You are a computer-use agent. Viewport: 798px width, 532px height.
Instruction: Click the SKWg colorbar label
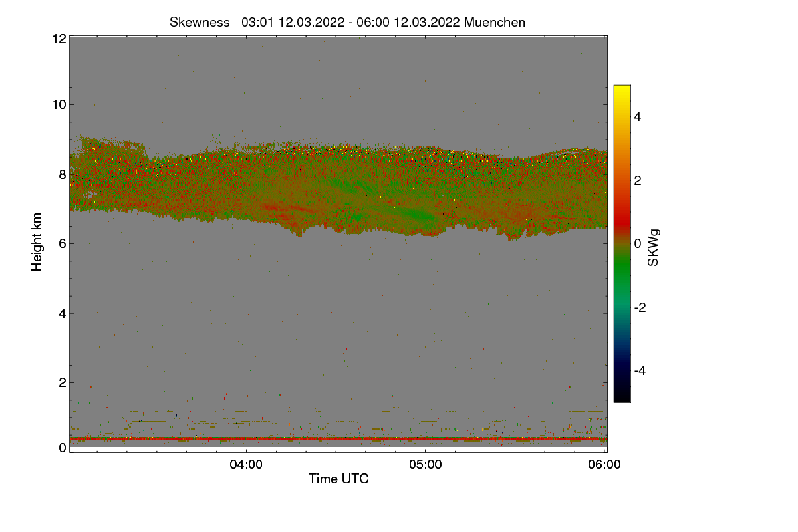[654, 247]
